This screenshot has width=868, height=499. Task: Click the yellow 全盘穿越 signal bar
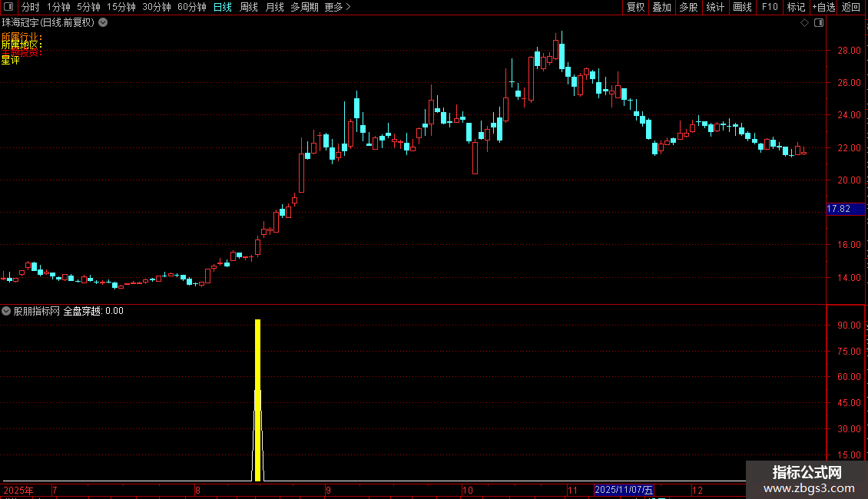(257, 399)
